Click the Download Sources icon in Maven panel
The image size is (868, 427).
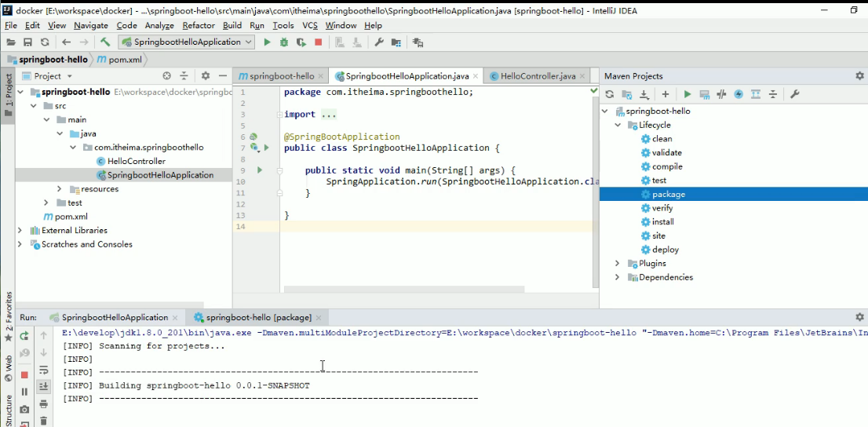pos(644,94)
